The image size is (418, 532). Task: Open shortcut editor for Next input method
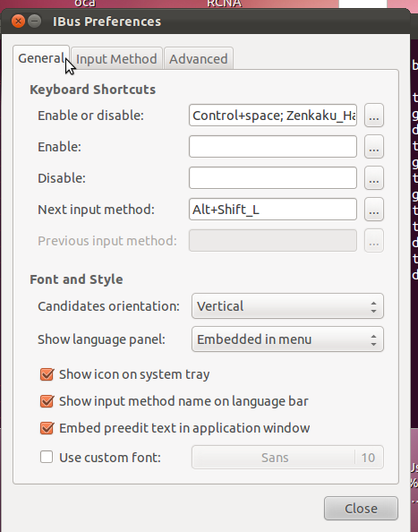pyautogui.click(x=374, y=210)
